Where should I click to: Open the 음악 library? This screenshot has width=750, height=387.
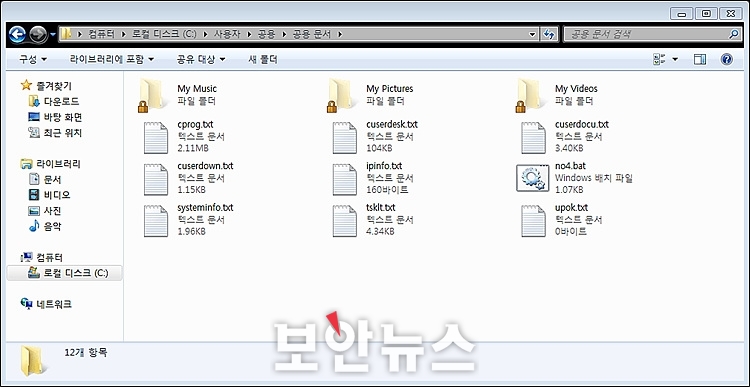[x=53, y=226]
